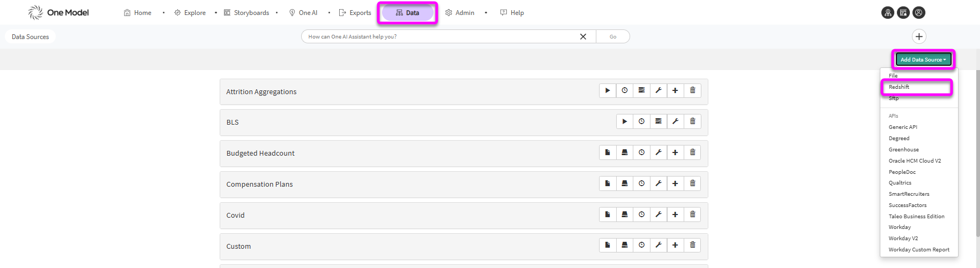Select Workday Custom Report option
Viewport: 980px width, 268px height.
[x=919, y=249]
